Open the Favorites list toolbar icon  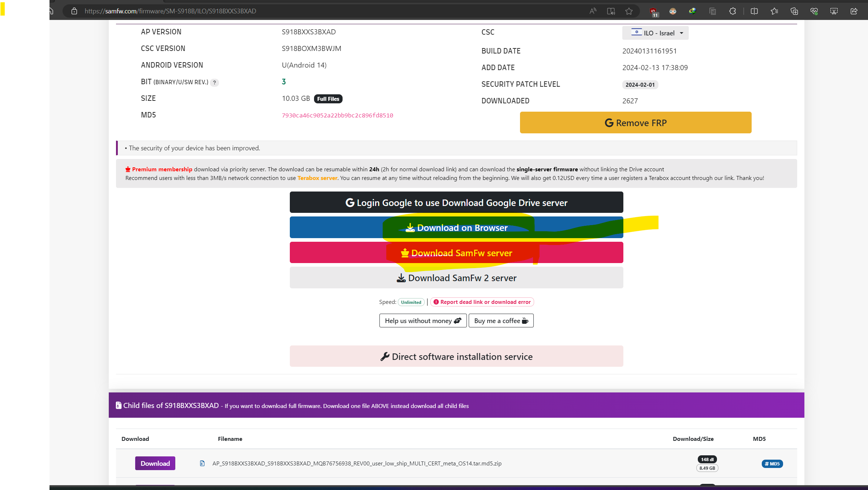click(774, 11)
